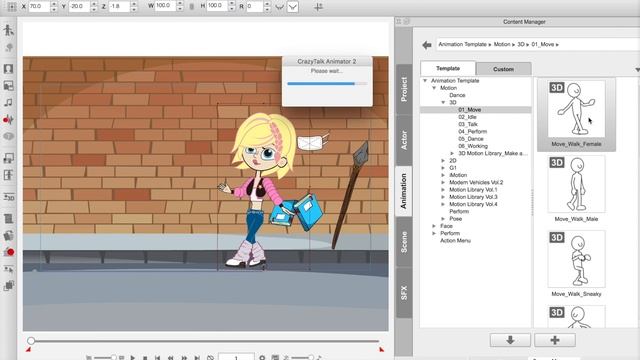Viewport: 640px width, 360px height.
Task: Collapse the 3D folder under Motion
Action: pyautogui.click(x=443, y=102)
